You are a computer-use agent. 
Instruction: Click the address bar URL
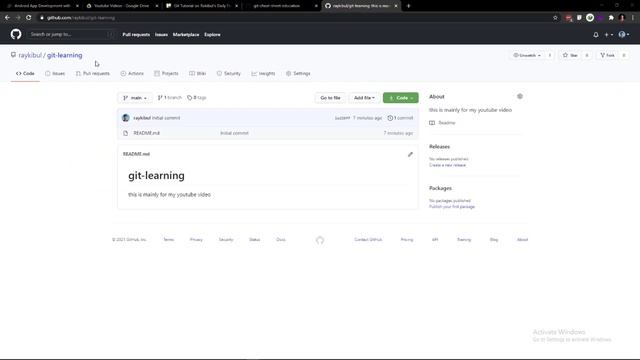(x=81, y=18)
